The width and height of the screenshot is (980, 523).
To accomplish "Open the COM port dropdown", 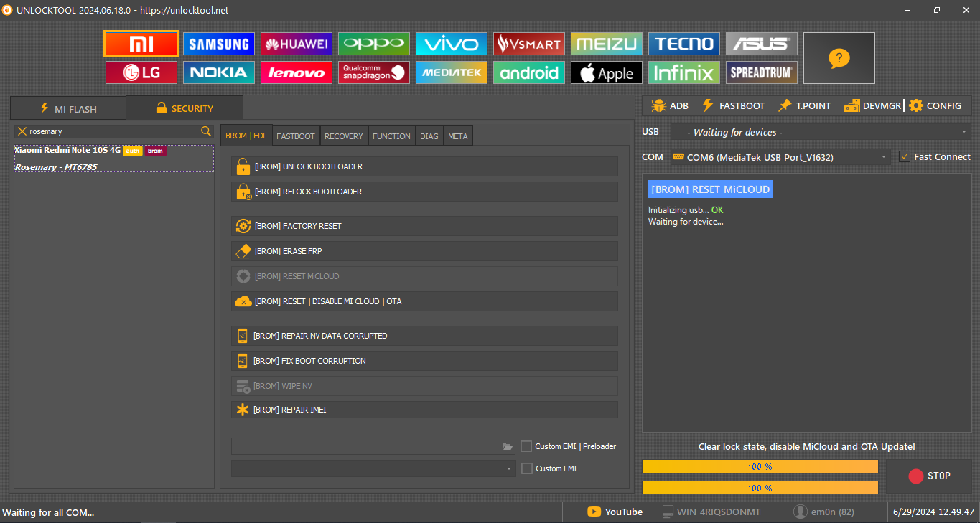I will click(x=780, y=156).
